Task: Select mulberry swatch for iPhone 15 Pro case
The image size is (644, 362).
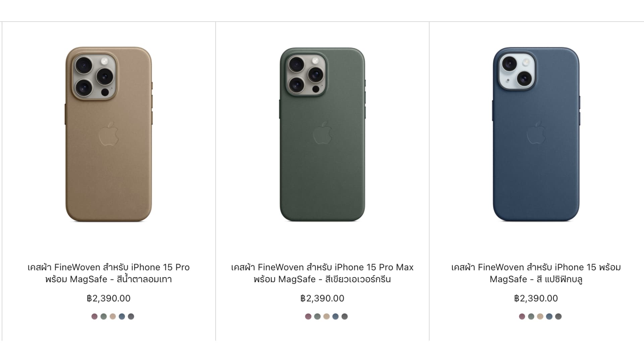Action: click(95, 316)
